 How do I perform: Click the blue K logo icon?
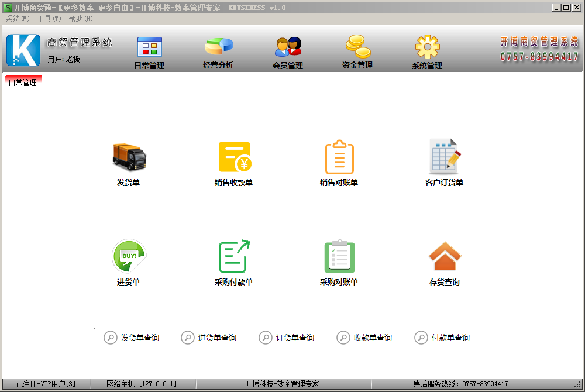23,50
